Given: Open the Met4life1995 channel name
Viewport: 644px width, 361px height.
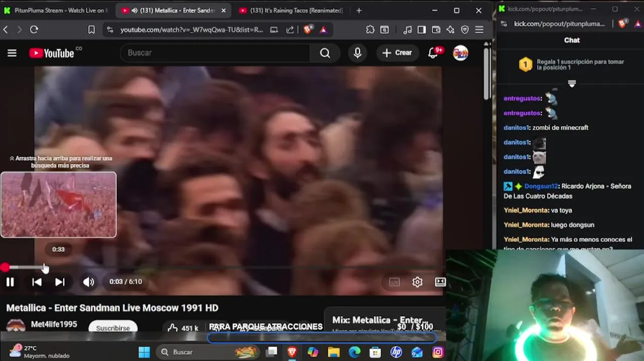Looking at the screenshot, I should coord(54,324).
